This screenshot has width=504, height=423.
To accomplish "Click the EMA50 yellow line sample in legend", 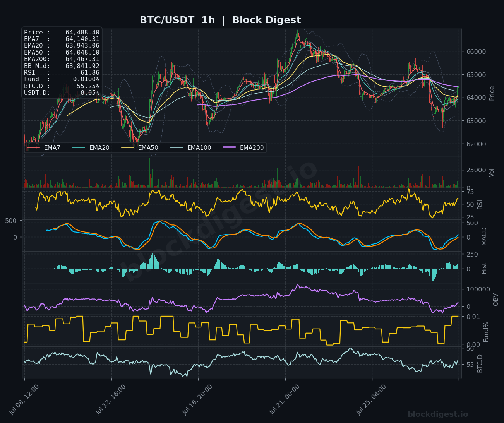I will [128, 148].
